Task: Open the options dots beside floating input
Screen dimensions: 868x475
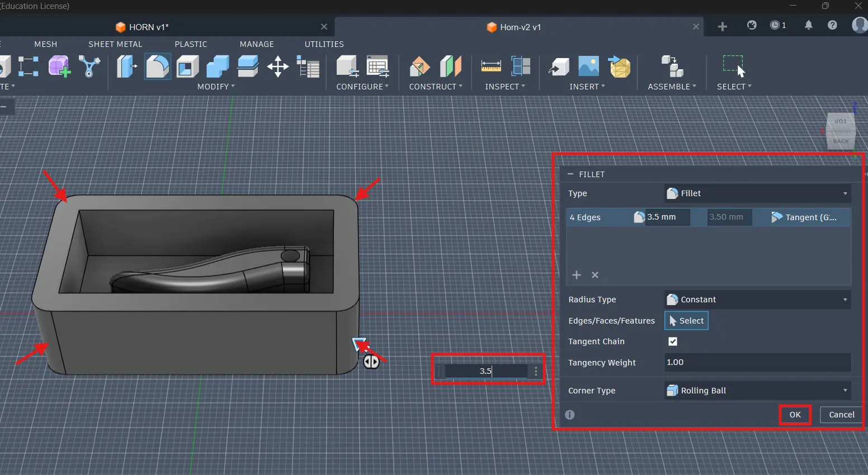Action: point(536,371)
